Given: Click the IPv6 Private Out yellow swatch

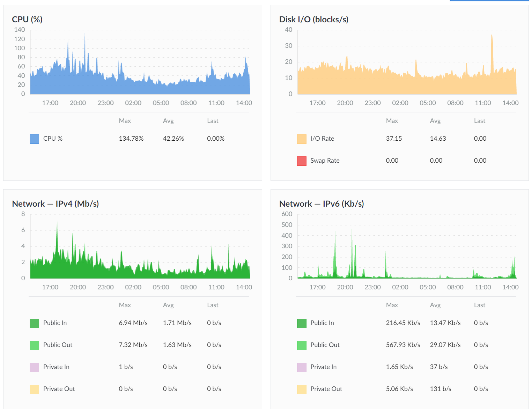Looking at the screenshot, I should 302,389.
